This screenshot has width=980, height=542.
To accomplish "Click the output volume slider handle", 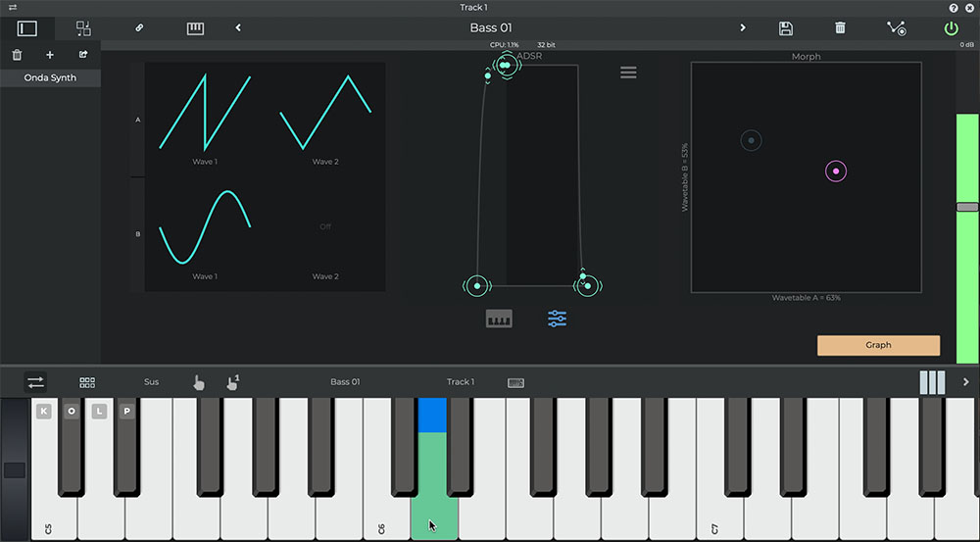I will pyautogui.click(x=966, y=207).
